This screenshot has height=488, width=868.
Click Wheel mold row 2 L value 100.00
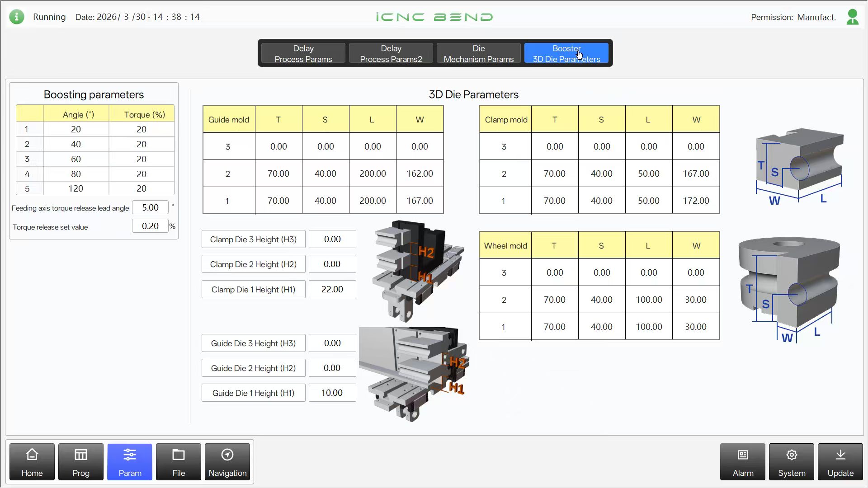pos(649,300)
